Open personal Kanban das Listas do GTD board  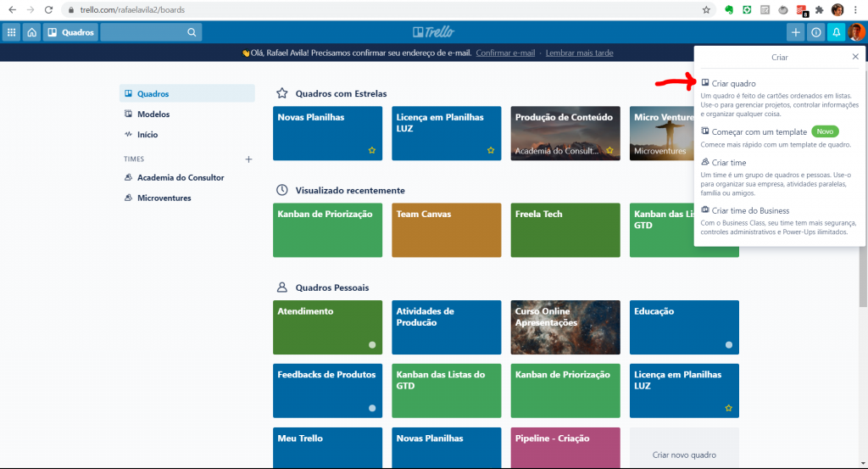point(446,390)
